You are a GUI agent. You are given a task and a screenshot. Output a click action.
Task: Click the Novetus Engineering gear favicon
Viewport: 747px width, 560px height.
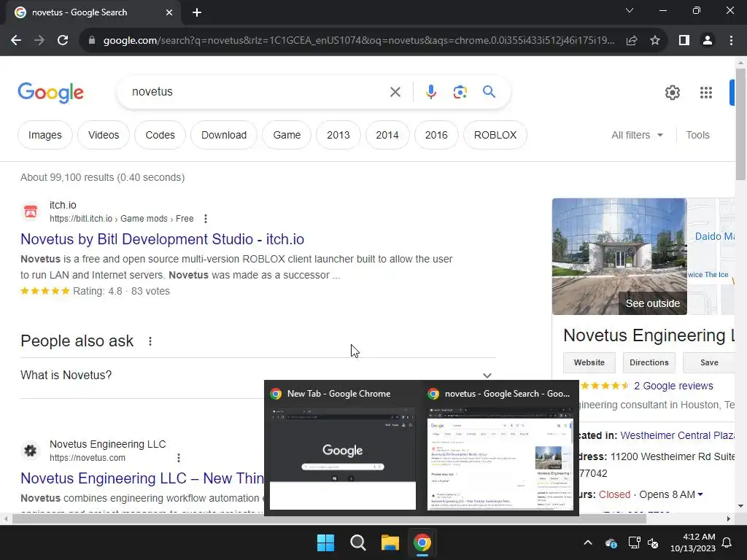[x=31, y=451]
